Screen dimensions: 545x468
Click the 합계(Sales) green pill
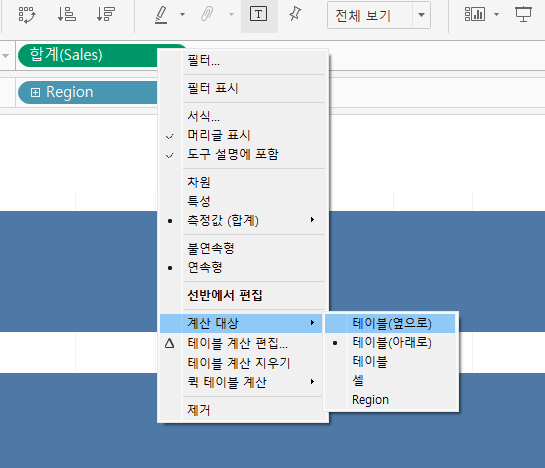[88, 55]
